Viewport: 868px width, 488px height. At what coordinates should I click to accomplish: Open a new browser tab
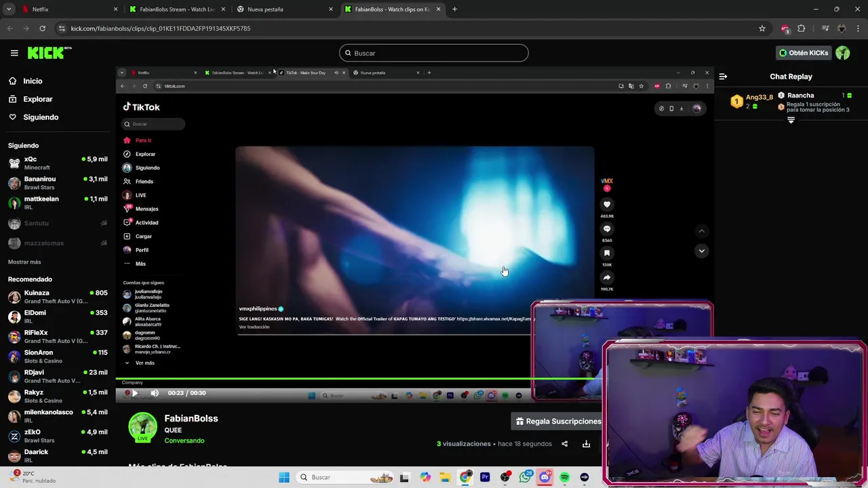coord(454,9)
